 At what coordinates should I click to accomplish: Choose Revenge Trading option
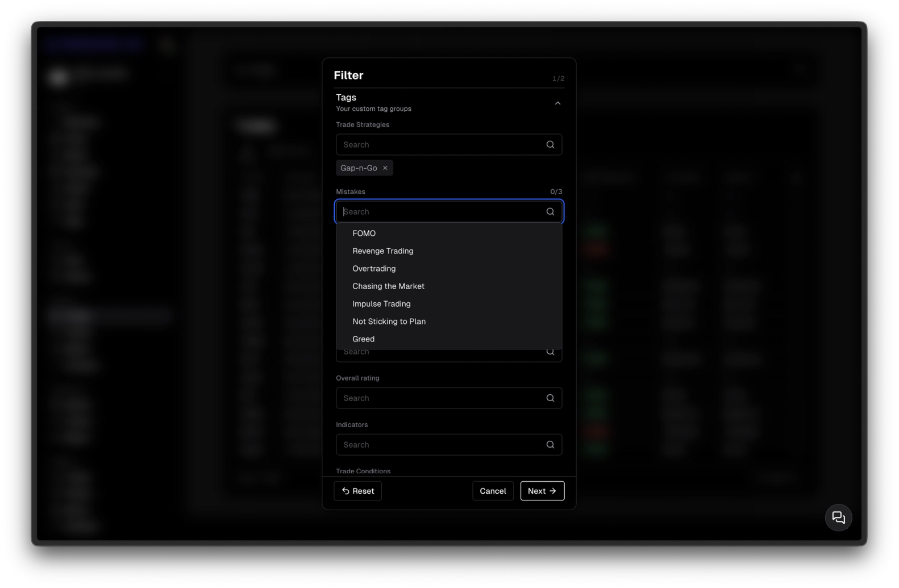click(449, 251)
